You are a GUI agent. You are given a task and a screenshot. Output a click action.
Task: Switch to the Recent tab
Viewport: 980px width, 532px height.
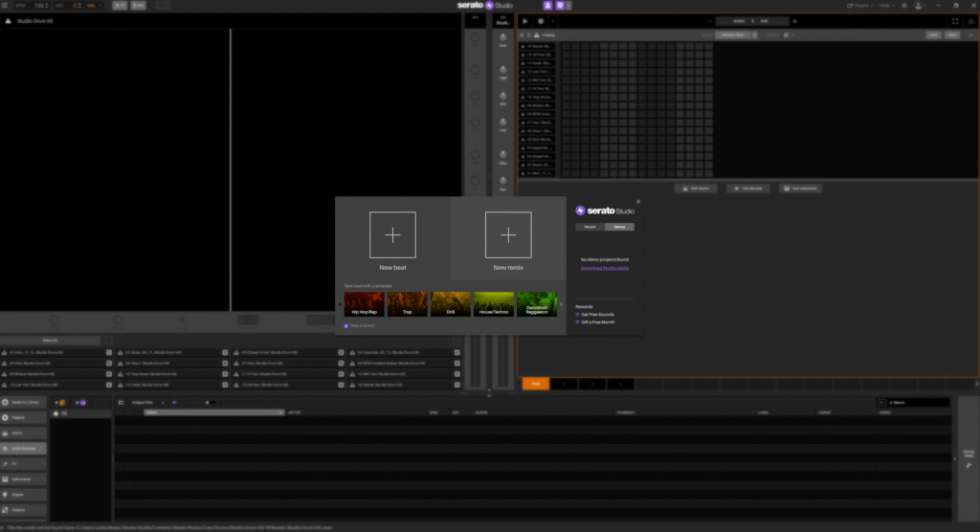pos(590,227)
